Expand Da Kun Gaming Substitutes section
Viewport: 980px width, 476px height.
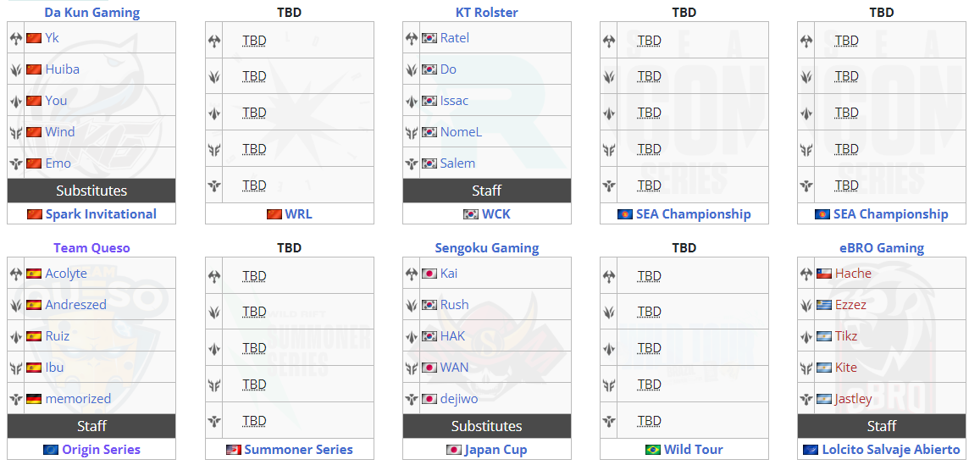click(x=91, y=191)
